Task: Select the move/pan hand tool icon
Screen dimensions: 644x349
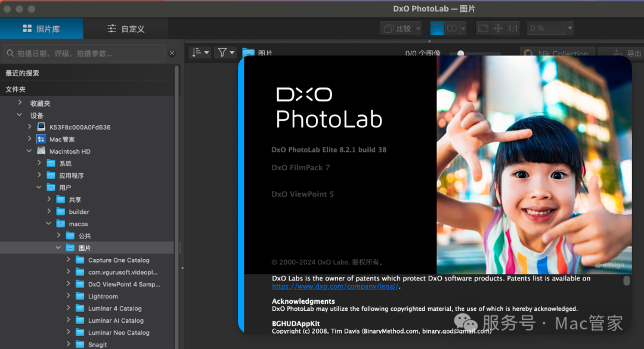Action: [x=498, y=29]
